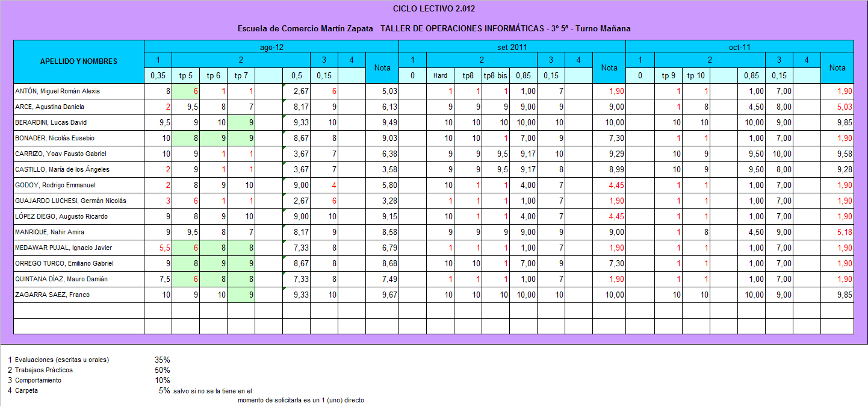Click the oct-11 month header

coord(739,47)
